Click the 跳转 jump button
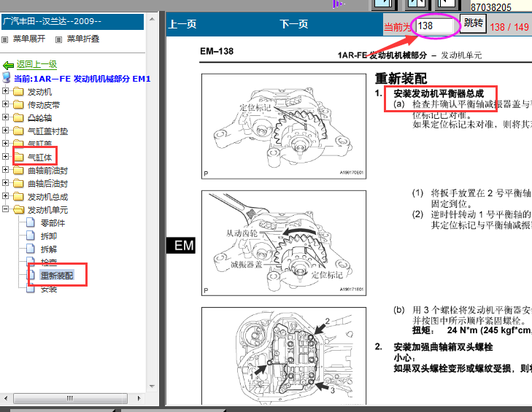 [x=474, y=23]
